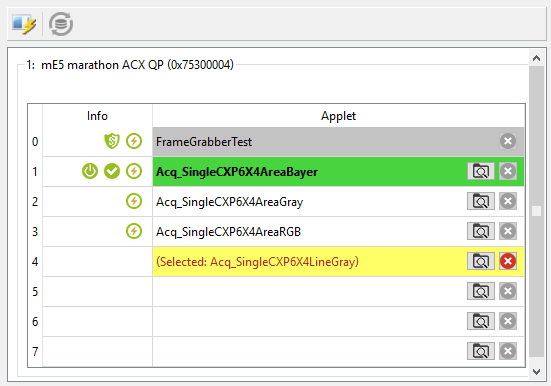The height and width of the screenshot is (386, 551).
Task: Click row number 7
Action: [x=35, y=352]
